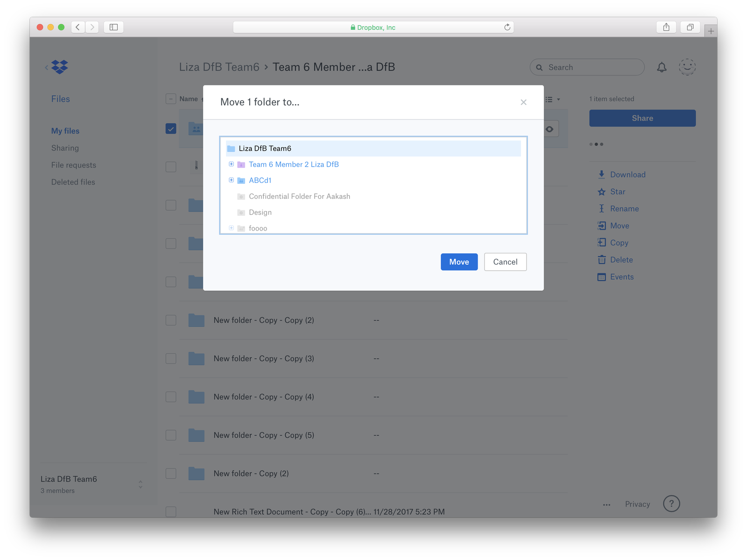
Task: Open the My files section
Action: click(65, 131)
